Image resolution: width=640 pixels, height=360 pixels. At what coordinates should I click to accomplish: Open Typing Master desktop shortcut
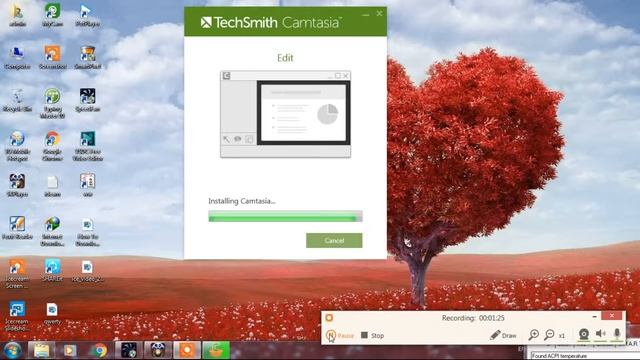(52, 103)
